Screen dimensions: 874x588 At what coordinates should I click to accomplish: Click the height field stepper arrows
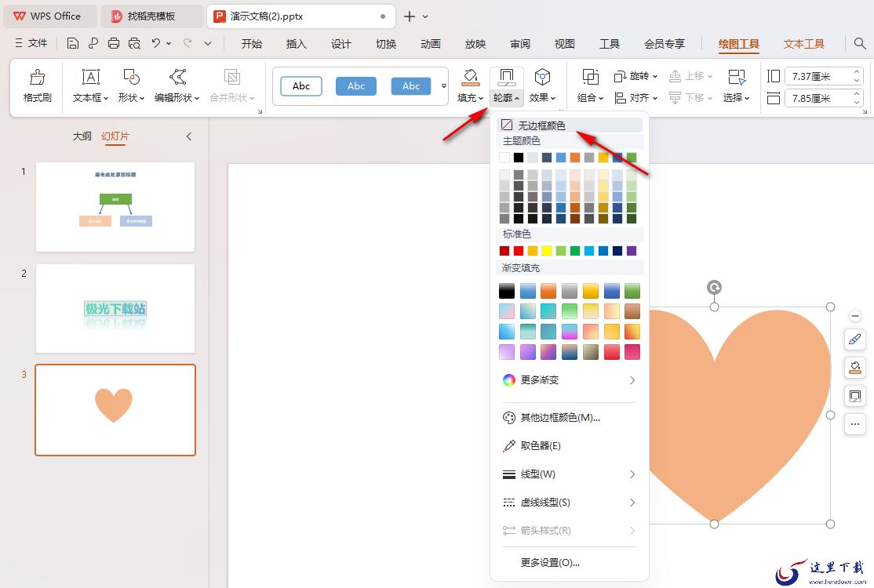pyautogui.click(x=857, y=76)
